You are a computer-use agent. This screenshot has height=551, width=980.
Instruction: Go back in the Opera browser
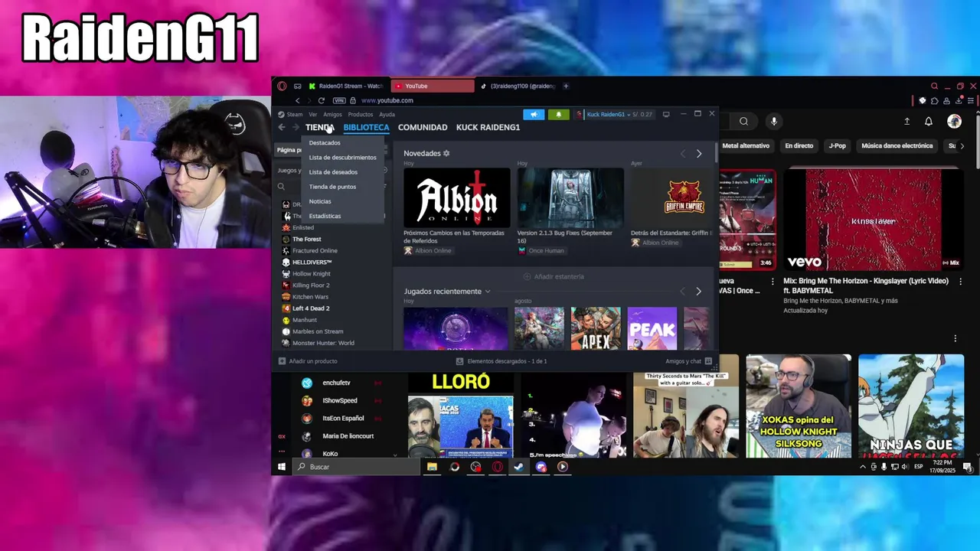tap(298, 100)
